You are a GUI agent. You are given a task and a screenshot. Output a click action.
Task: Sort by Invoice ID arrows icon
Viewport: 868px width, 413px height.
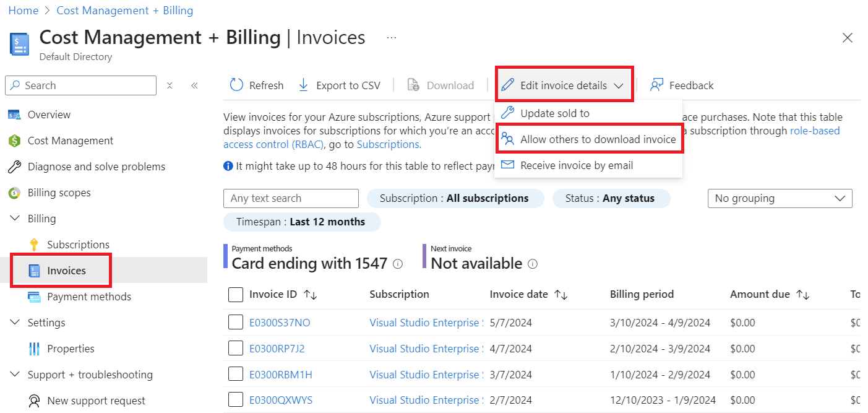311,295
